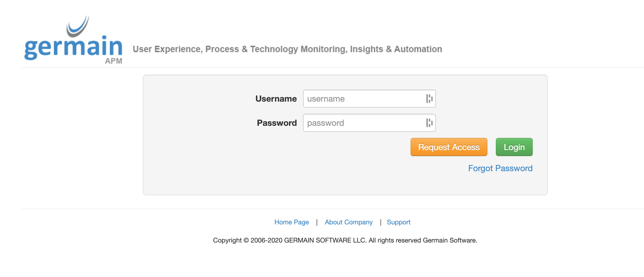This screenshot has width=644, height=277.
Task: Click the User Experience tagline heading
Action: (x=287, y=49)
